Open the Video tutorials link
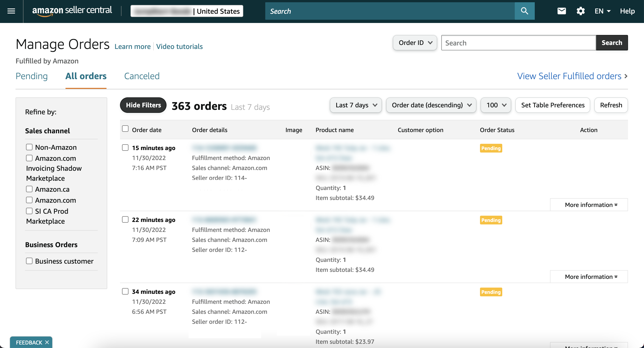The width and height of the screenshot is (644, 348). tap(179, 46)
